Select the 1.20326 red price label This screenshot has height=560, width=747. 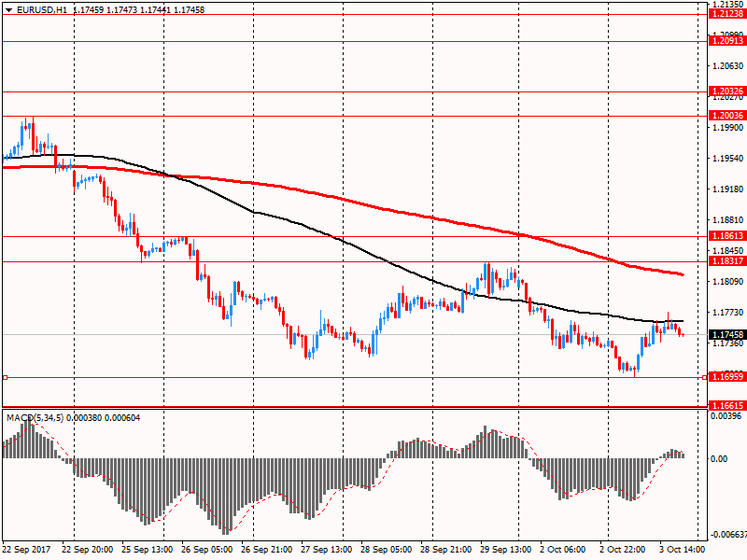point(727,91)
